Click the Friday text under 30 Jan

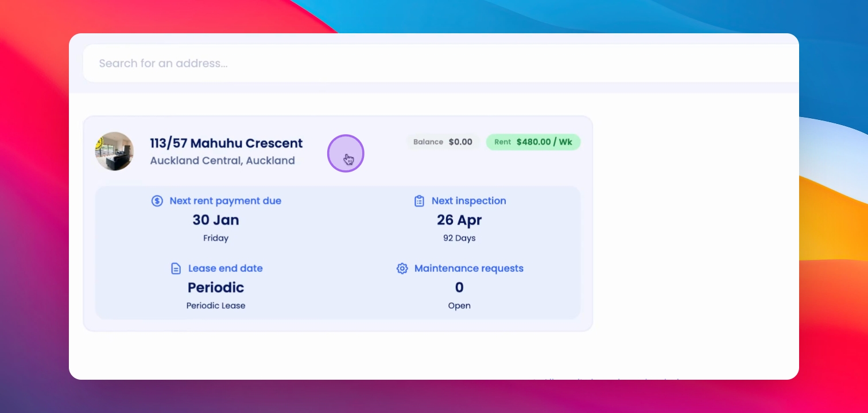[x=216, y=238]
